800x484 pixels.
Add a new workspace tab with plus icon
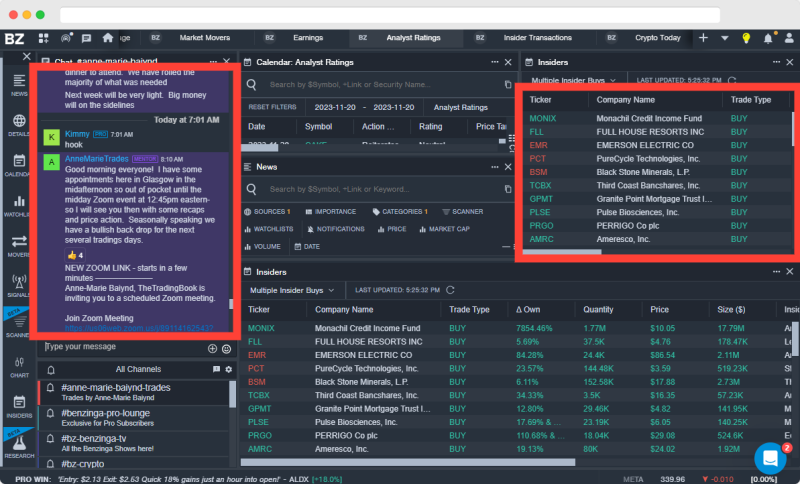pos(703,38)
